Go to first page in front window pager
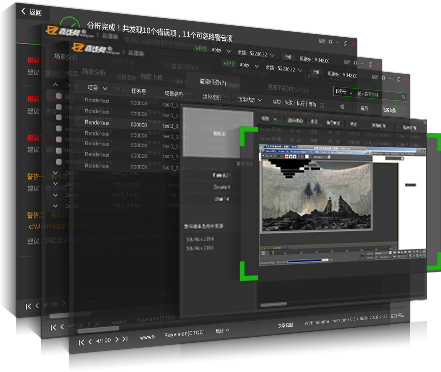Viewport: 441px width, 372px height. 81,342
